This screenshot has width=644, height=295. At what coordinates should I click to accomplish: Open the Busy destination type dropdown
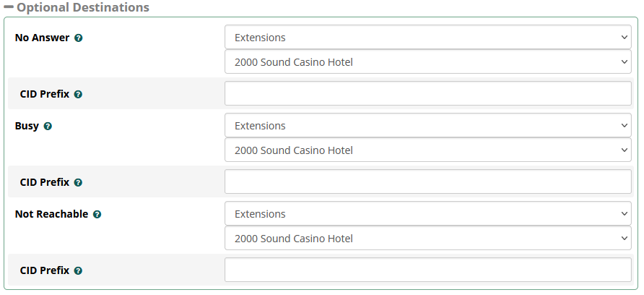click(x=428, y=126)
